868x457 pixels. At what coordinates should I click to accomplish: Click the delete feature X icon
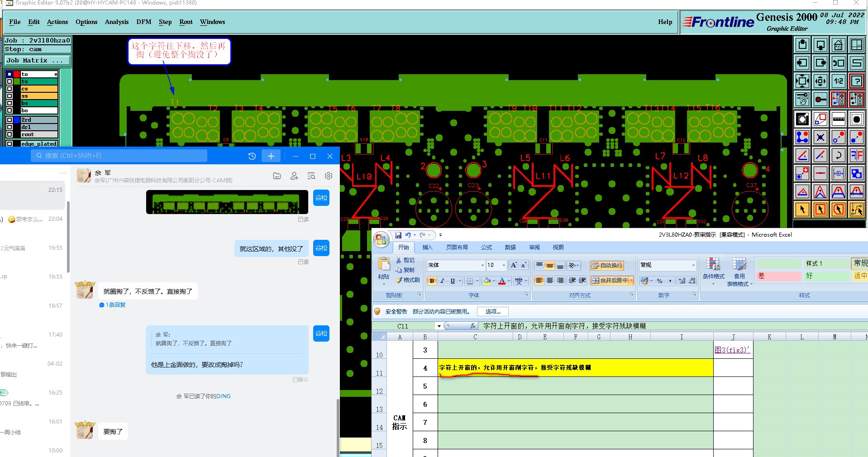click(x=820, y=137)
